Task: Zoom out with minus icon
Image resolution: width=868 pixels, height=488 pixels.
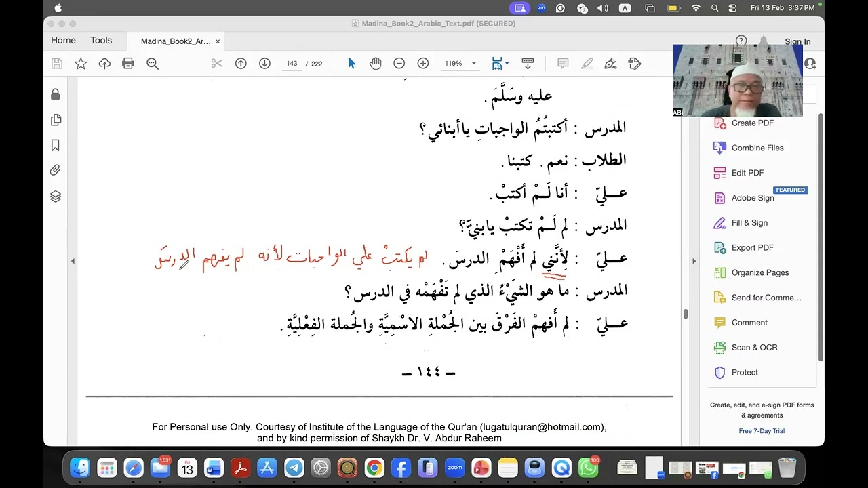Action: tap(399, 63)
